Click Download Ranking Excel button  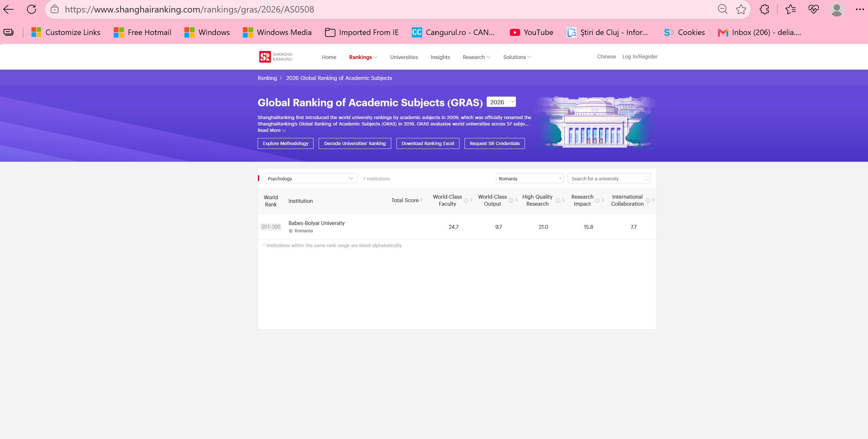(x=428, y=143)
